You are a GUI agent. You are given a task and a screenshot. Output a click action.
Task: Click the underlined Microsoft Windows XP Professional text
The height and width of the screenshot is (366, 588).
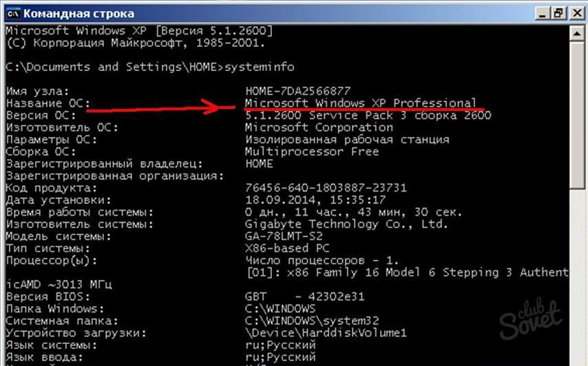click(361, 103)
